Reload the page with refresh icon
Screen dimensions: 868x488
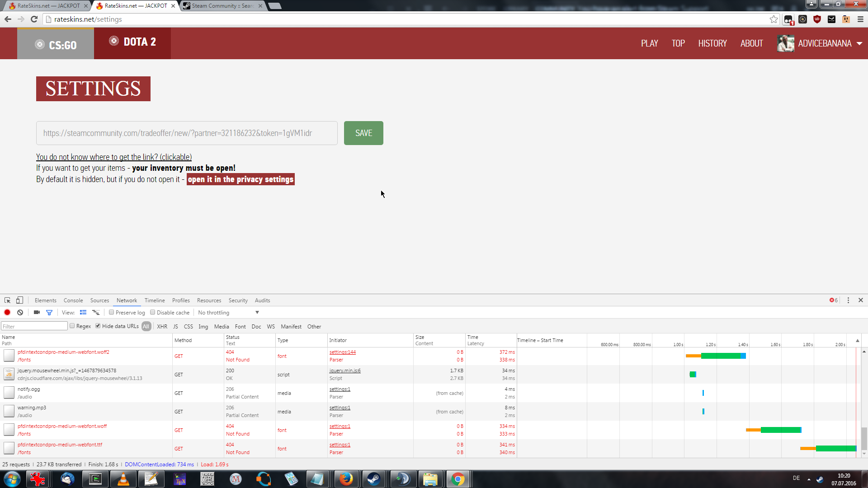[34, 19]
